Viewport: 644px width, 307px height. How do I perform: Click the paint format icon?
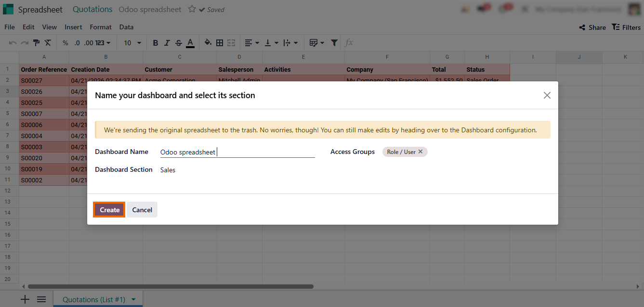pos(36,43)
